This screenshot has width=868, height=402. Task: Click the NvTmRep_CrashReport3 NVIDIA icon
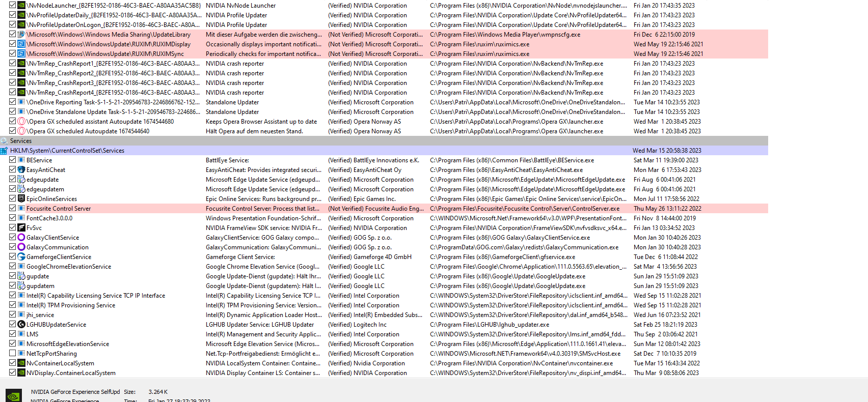21,83
